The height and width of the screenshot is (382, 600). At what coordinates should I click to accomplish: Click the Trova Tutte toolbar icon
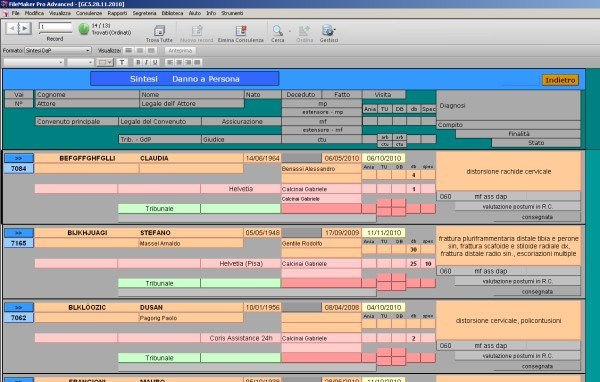point(159,31)
